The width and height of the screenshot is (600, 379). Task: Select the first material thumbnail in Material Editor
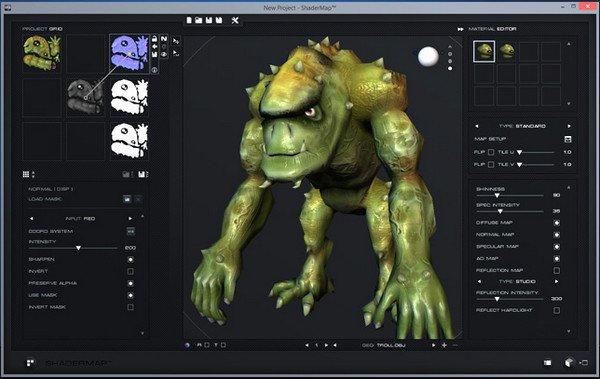click(484, 51)
